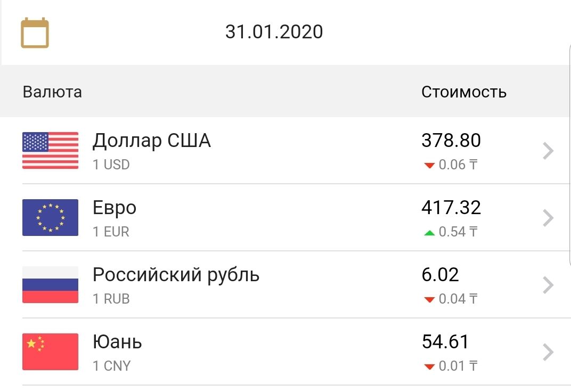Viewport: 571px width, 392px height.
Task: Select the 54.61 yuan rate value
Action: 445,341
